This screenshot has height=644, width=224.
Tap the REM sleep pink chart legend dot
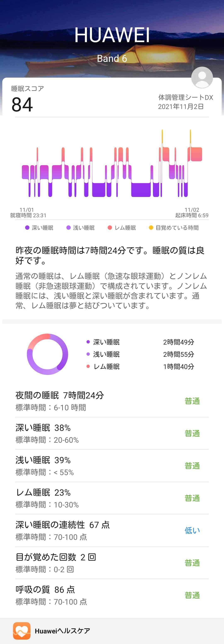coord(110,227)
